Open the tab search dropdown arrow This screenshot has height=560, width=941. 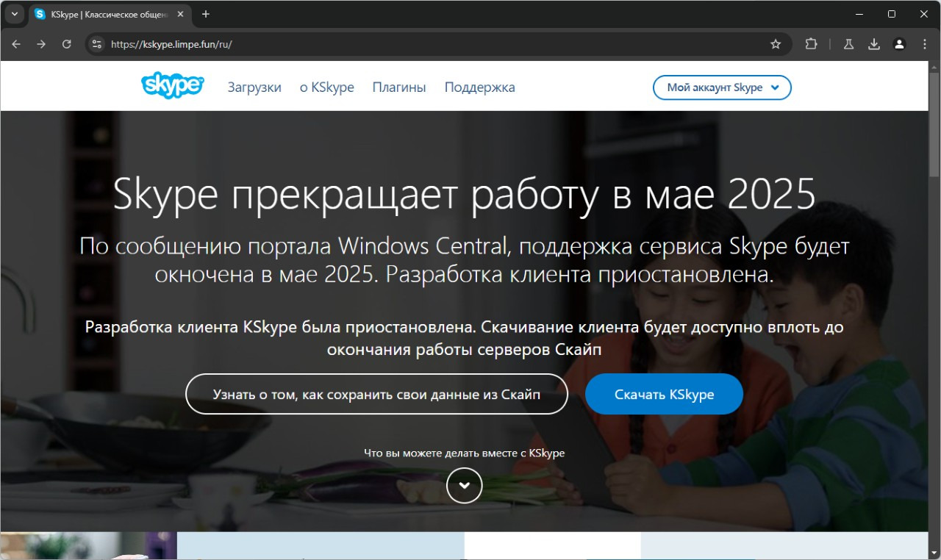click(x=14, y=14)
